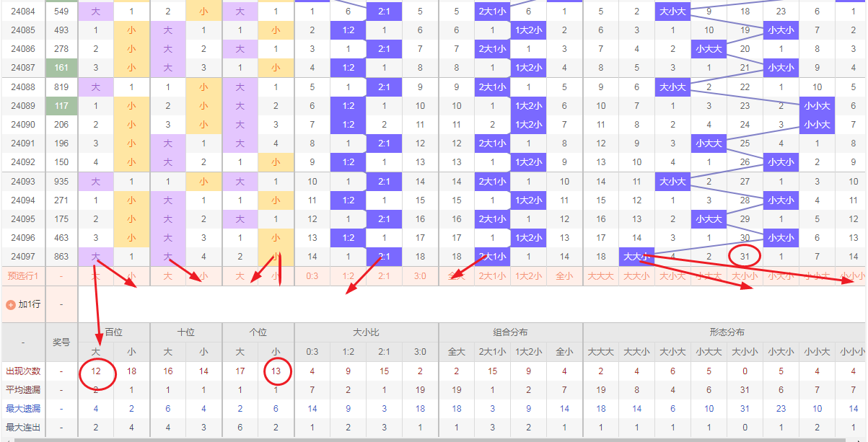Click the horizontal scrollbar at the bottom

433,439
